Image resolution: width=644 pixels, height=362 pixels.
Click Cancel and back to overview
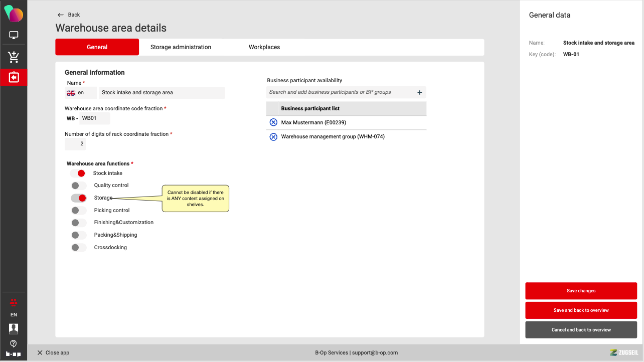click(581, 330)
